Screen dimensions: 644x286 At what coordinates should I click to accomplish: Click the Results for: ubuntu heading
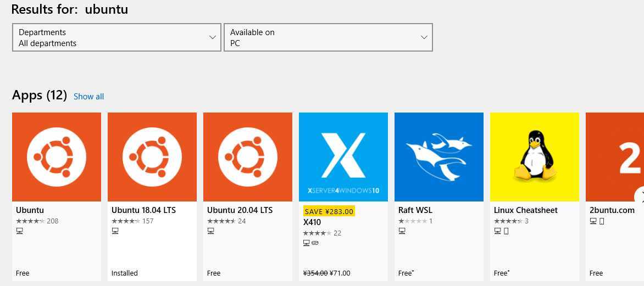tap(69, 9)
